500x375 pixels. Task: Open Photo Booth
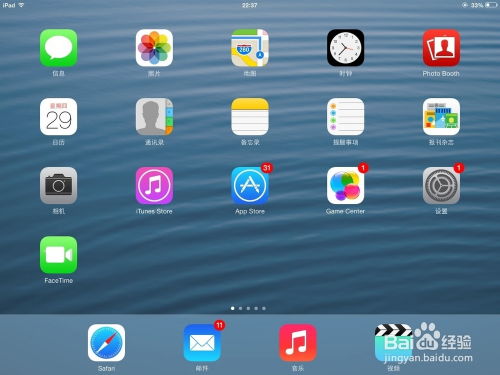[441, 48]
